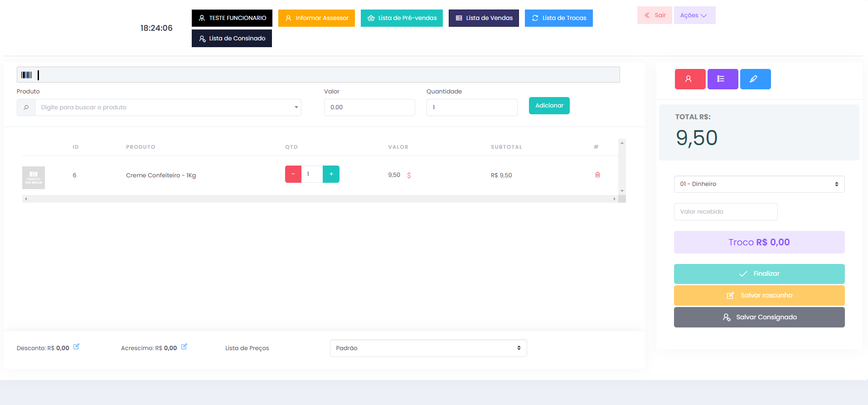Decrease quantity with the minus button
The height and width of the screenshot is (405, 868).
pos(293,174)
